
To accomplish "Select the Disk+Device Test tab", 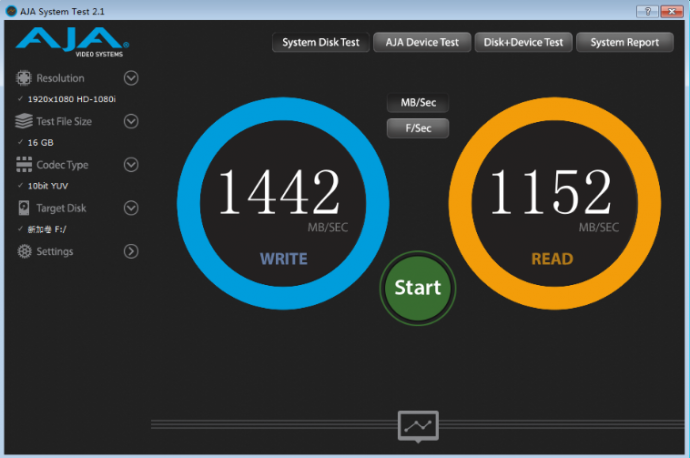I will pos(523,42).
